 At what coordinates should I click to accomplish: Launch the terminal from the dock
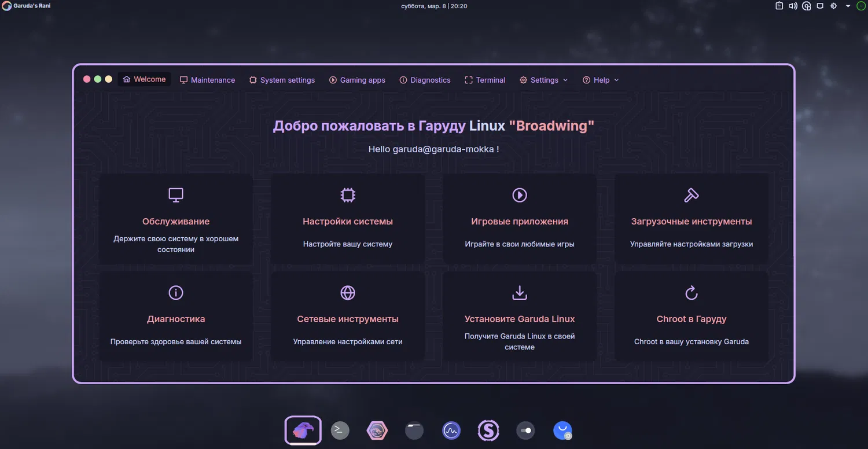pyautogui.click(x=340, y=430)
